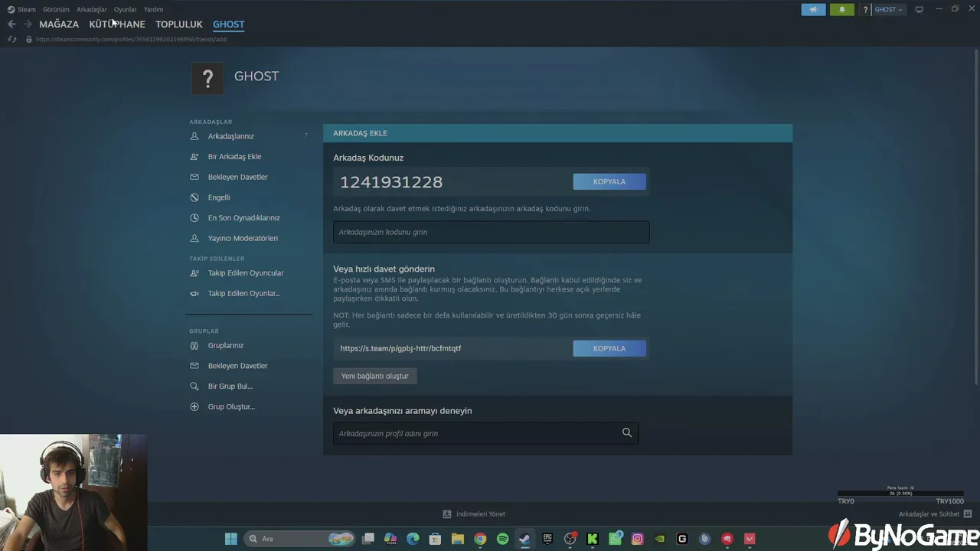Open the blue megaphone announcements button
Screen dimensions: 980x551
[814, 9]
